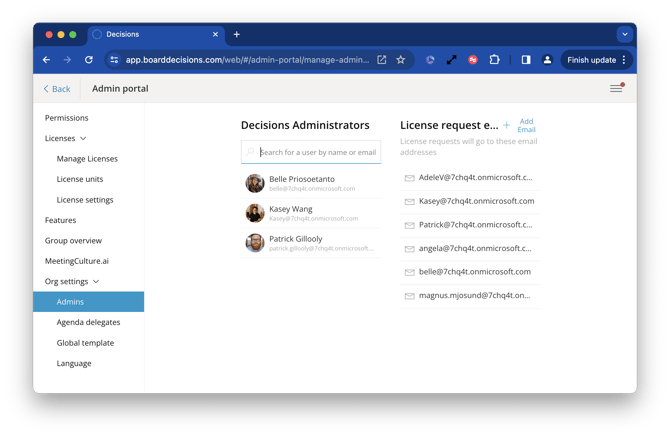Click the Back link
This screenshot has height=437, width=670.
pyautogui.click(x=57, y=89)
